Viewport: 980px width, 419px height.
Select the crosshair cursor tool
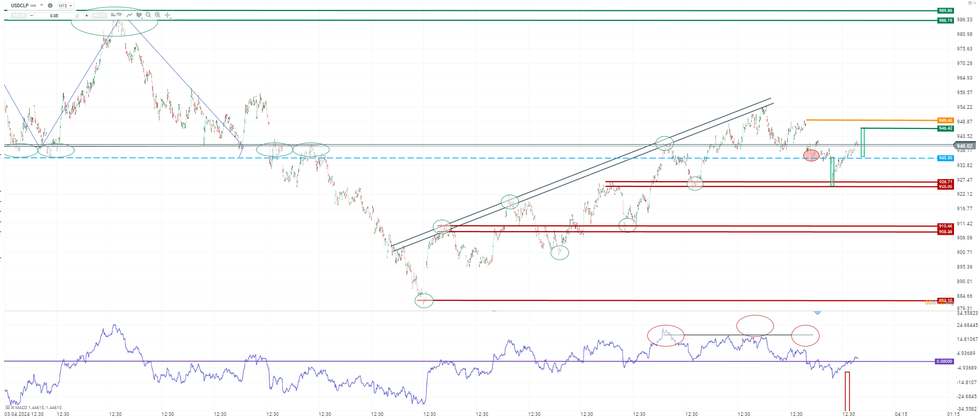[x=167, y=15]
